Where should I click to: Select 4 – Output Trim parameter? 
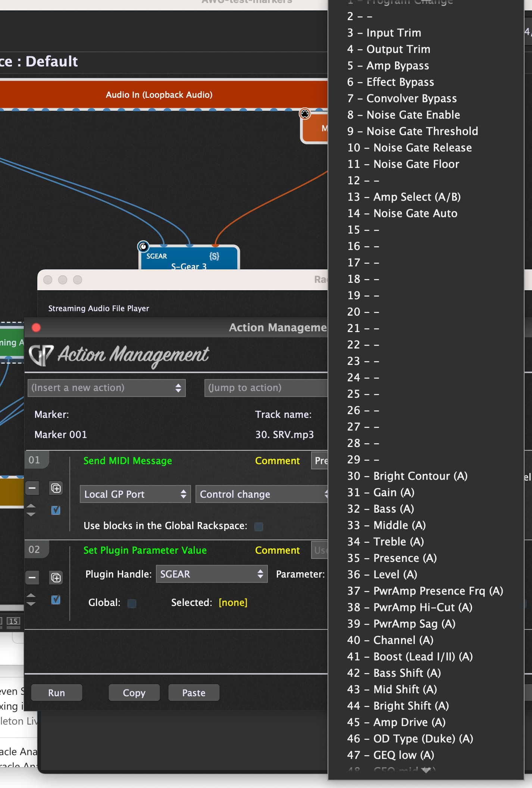tap(426, 49)
